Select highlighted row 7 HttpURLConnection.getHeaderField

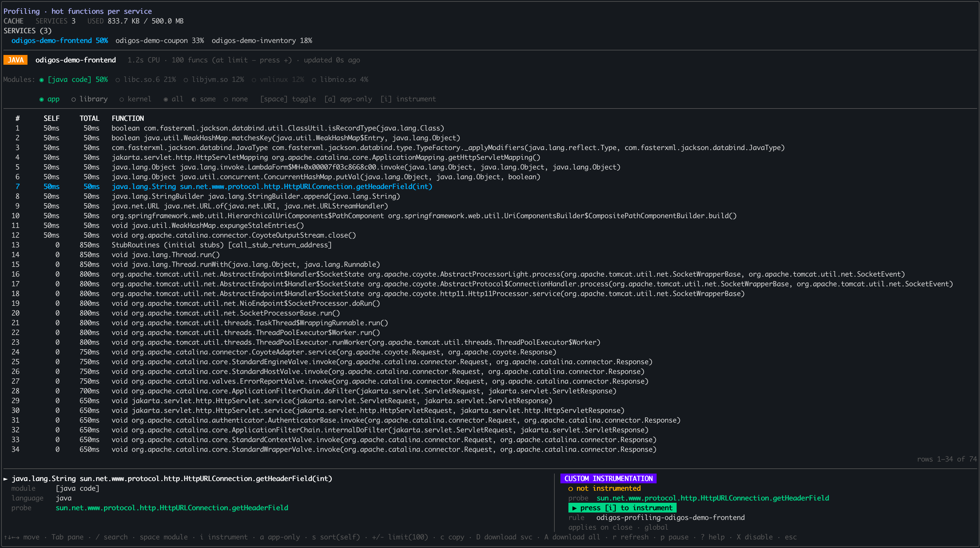click(x=490, y=186)
